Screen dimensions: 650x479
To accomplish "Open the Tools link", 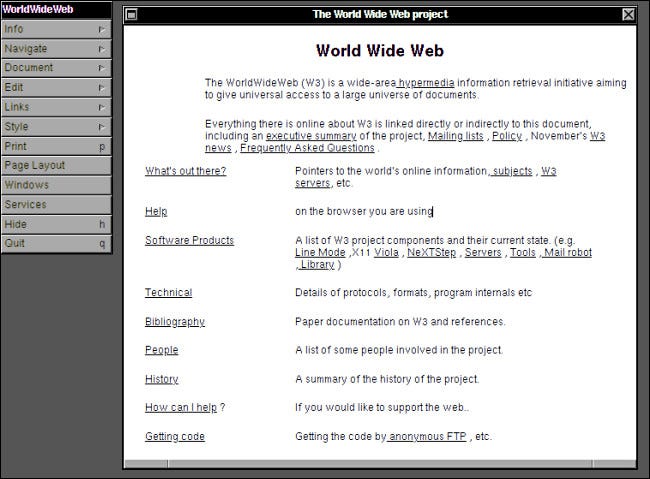I will 523,253.
